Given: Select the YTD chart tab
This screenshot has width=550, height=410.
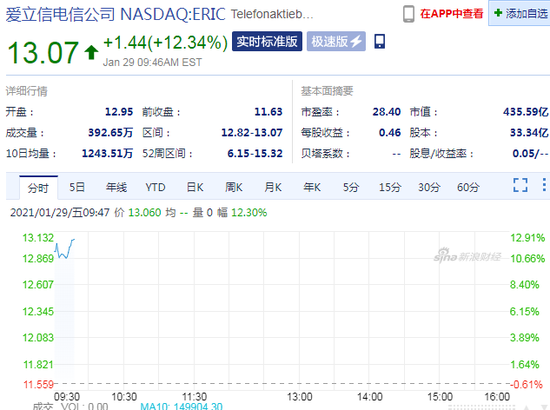Looking at the screenshot, I should [155, 187].
